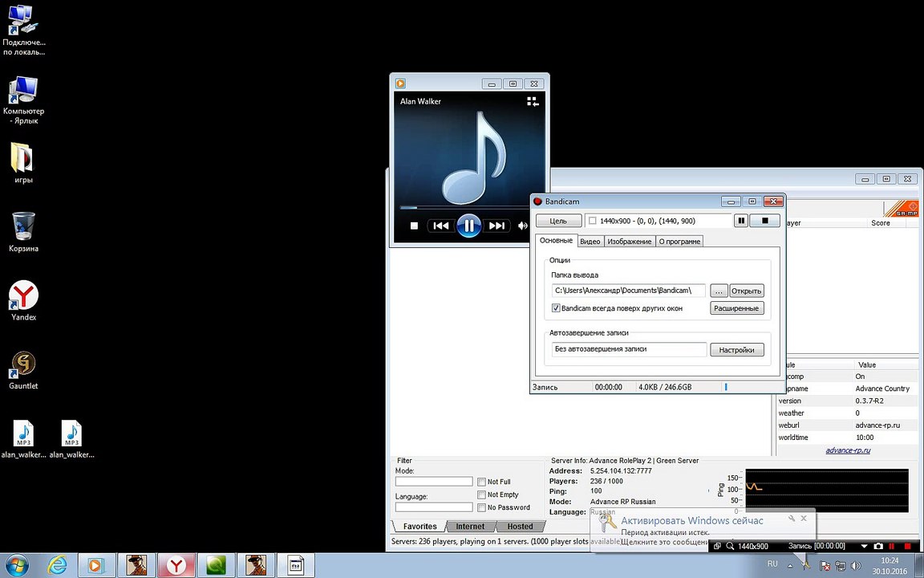Click the Настройки button for auto-complete

(x=736, y=350)
